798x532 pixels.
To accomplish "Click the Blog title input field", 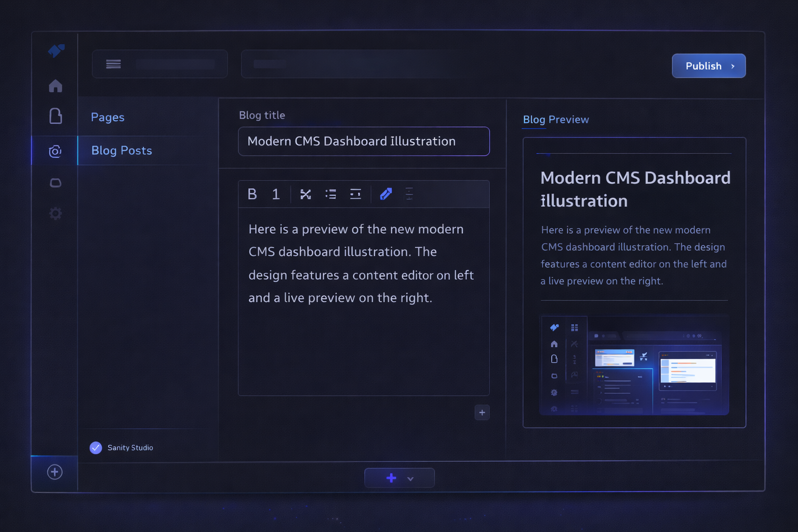I will click(x=364, y=141).
